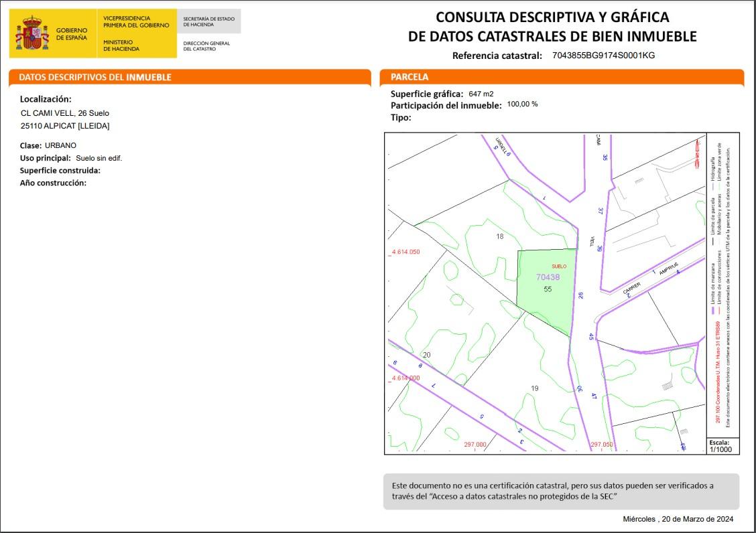This screenshot has height=533, width=756.
Task: Click the cadastral reference 7043855BG9174S0001KG
Action: tap(603, 56)
